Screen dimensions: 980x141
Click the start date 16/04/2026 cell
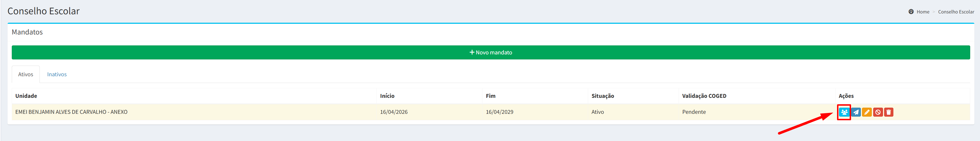[x=393, y=112]
